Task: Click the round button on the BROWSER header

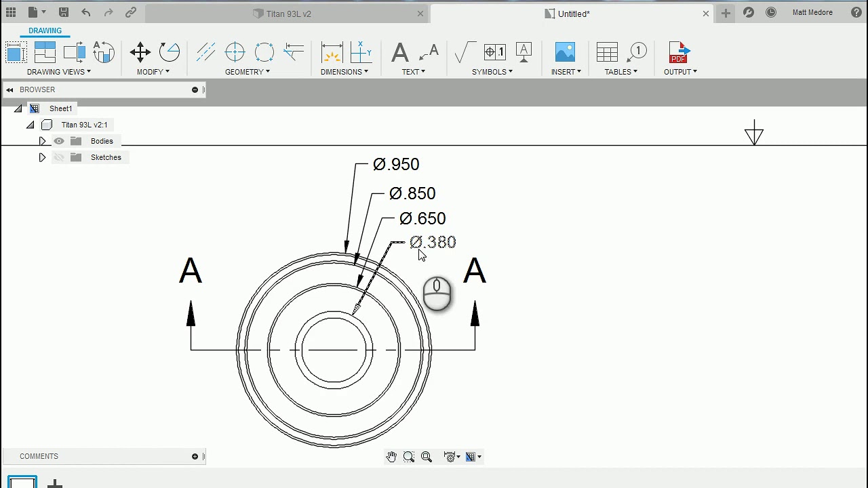Action: 195,89
